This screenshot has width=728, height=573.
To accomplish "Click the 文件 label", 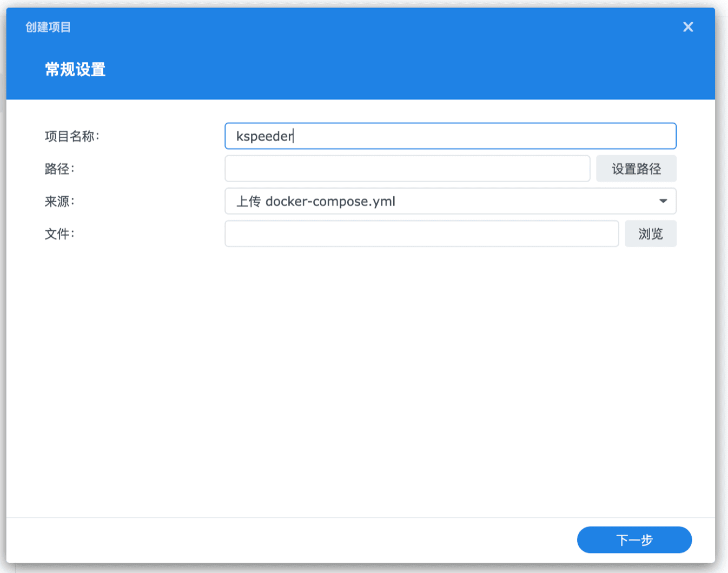I will coord(59,234).
